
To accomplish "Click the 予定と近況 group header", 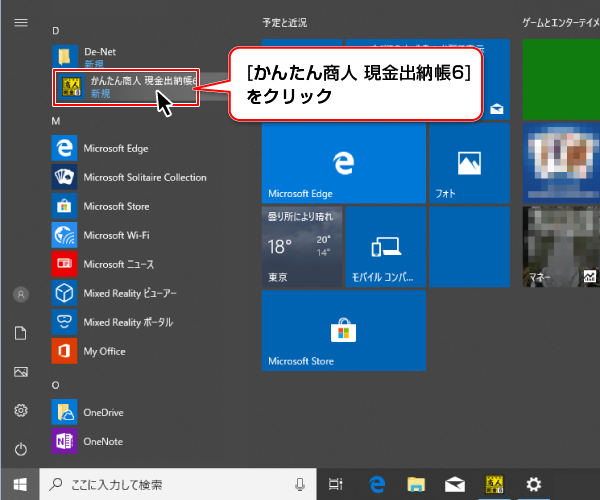I will pyautogui.click(x=285, y=23).
